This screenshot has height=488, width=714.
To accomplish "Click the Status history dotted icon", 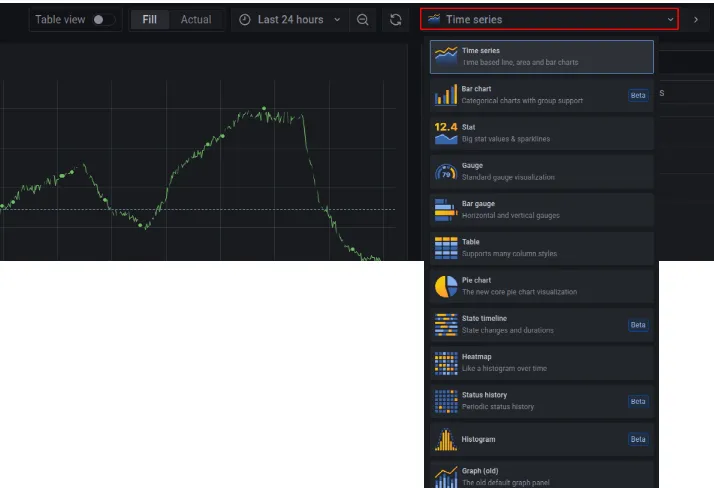I will pyautogui.click(x=446, y=401).
